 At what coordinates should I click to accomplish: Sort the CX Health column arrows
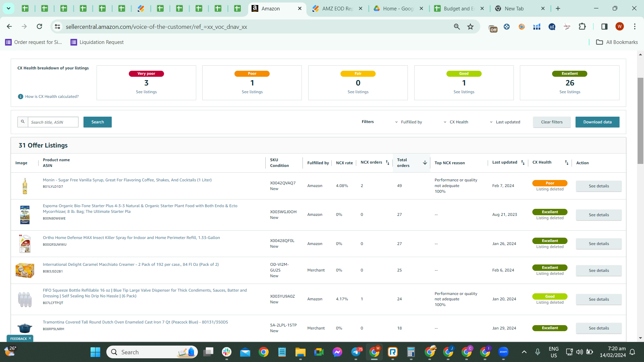(x=567, y=163)
